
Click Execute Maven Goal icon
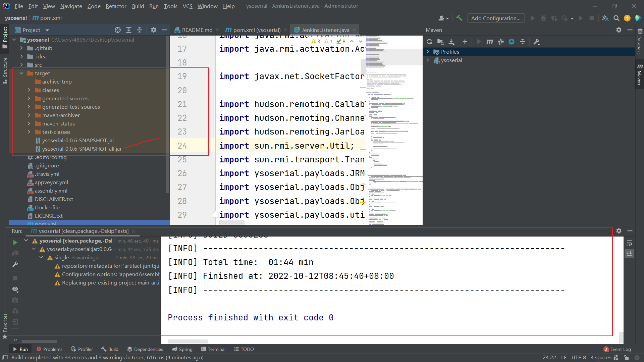tap(489, 42)
